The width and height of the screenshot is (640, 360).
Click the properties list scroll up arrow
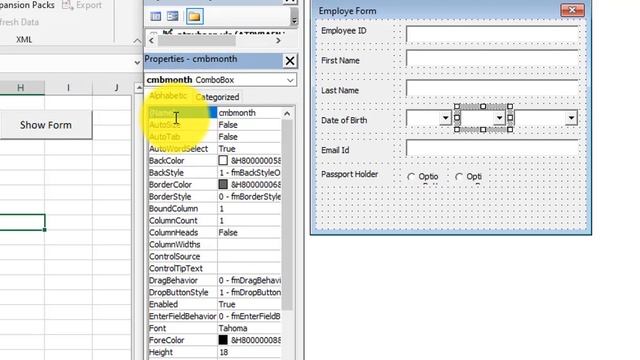tap(287, 113)
